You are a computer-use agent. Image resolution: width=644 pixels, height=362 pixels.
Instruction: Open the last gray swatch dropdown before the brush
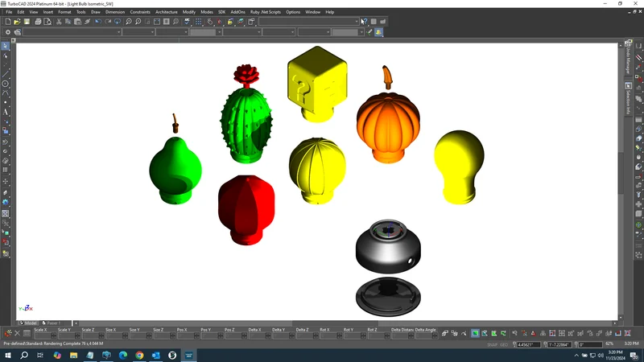[348, 32]
